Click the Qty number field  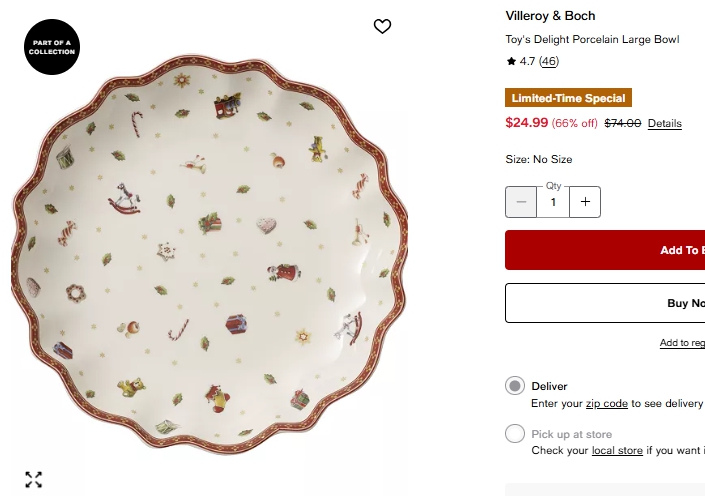coord(553,202)
